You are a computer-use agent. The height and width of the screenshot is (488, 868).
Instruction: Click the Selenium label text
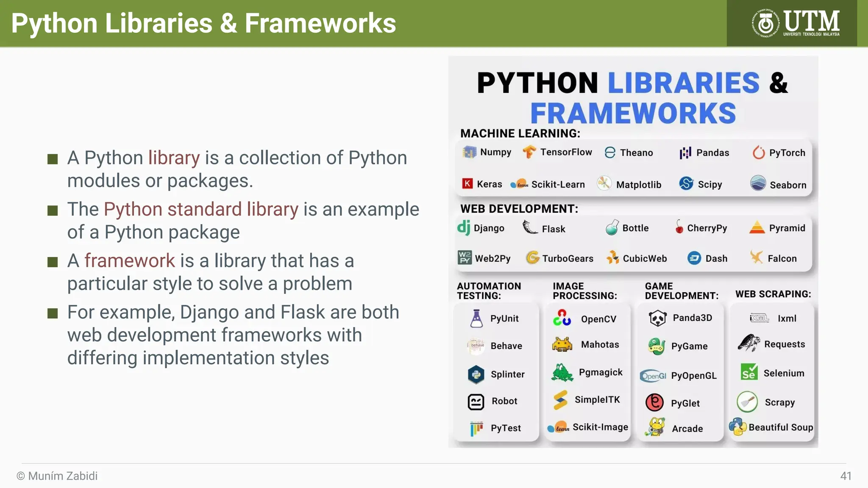point(784,373)
